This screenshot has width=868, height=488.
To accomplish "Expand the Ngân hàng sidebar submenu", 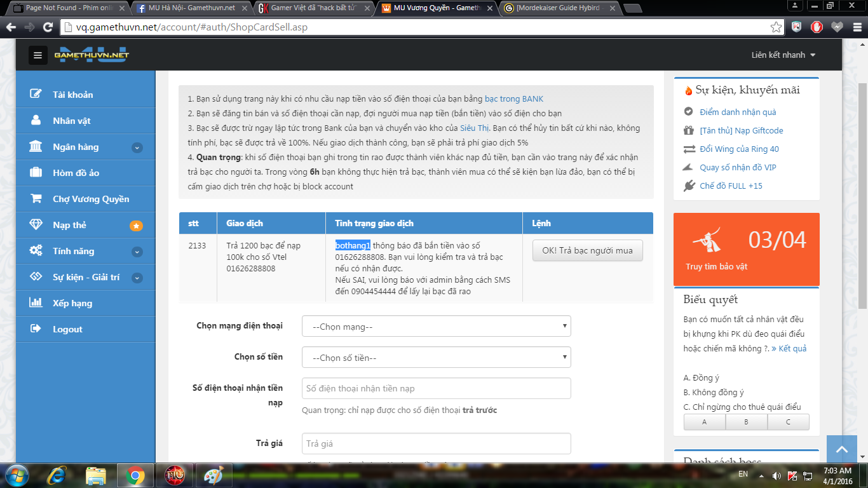I will pyautogui.click(x=137, y=147).
